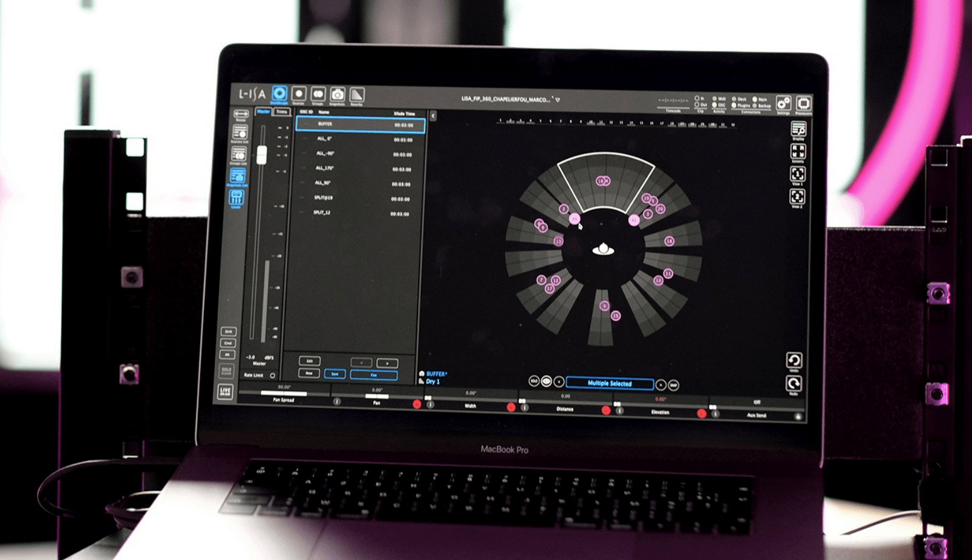Toggle the LIVE mode button
972x560 pixels.
(225, 391)
